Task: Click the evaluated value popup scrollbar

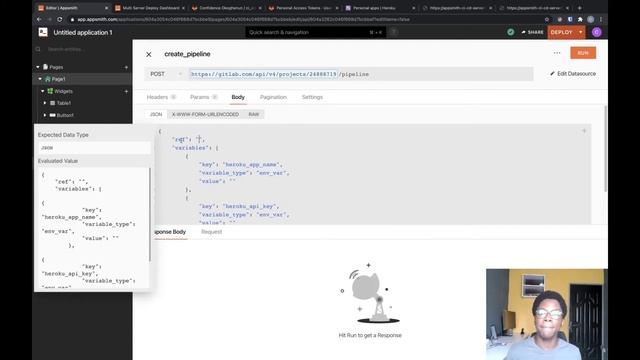Action: point(150,215)
